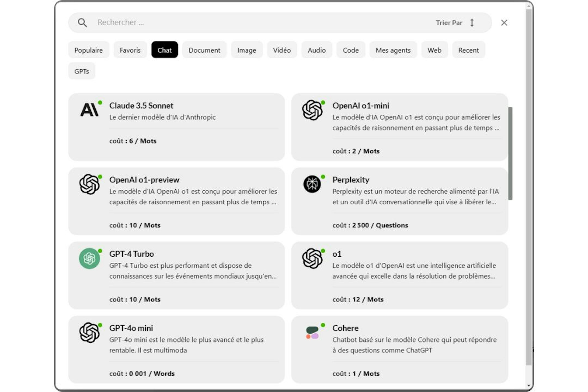Switch to the Vidéo tab
Viewport: 588px width, 392px height.
click(x=282, y=50)
